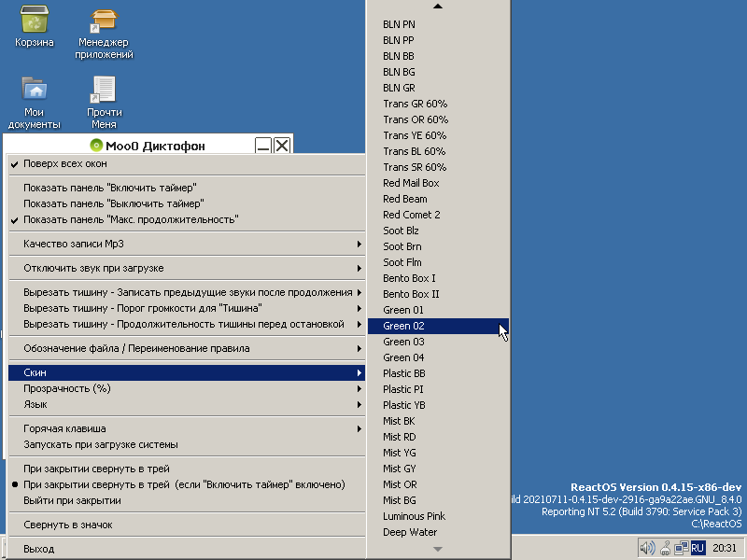
Task: Click Выход to exit the recorder
Action: (187, 549)
